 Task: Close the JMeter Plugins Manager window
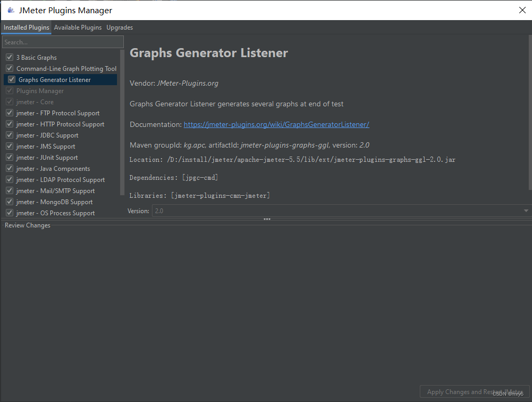coord(522,10)
